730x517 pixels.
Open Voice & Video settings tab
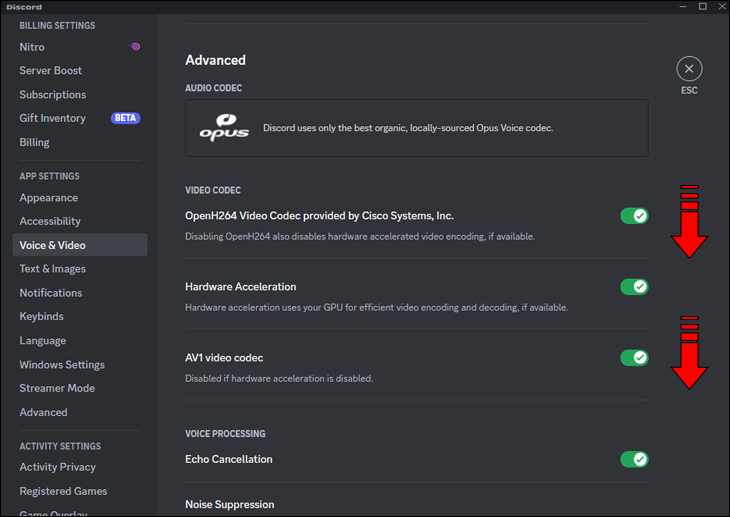[x=52, y=245]
